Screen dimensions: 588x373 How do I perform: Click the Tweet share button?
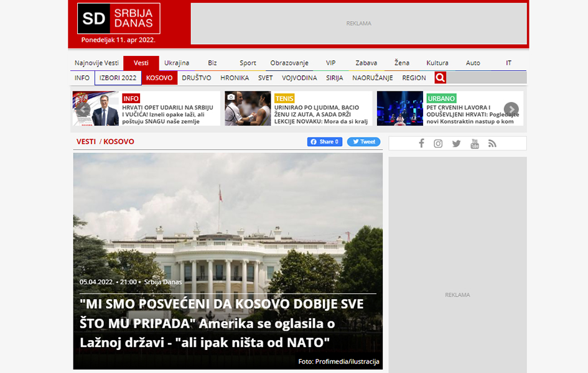coord(363,141)
